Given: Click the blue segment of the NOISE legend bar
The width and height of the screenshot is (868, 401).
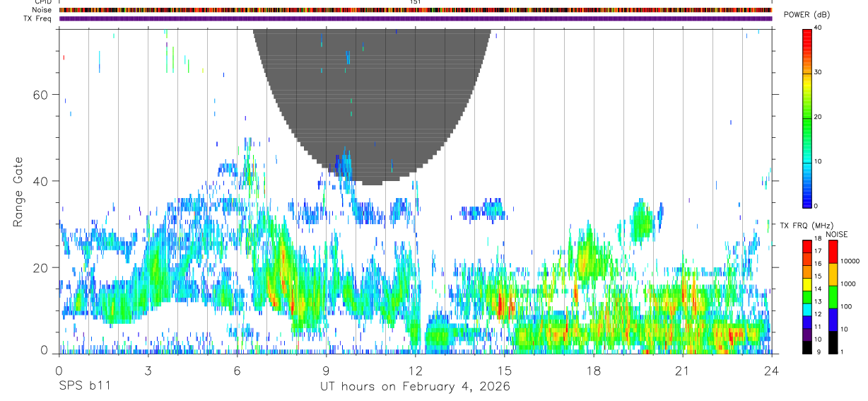Looking at the screenshot, I should tap(833, 320).
